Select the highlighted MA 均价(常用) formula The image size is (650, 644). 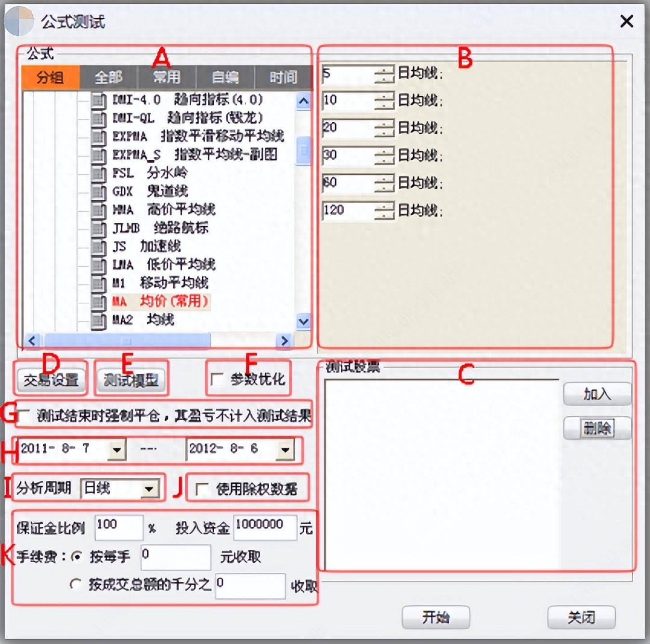(x=161, y=302)
